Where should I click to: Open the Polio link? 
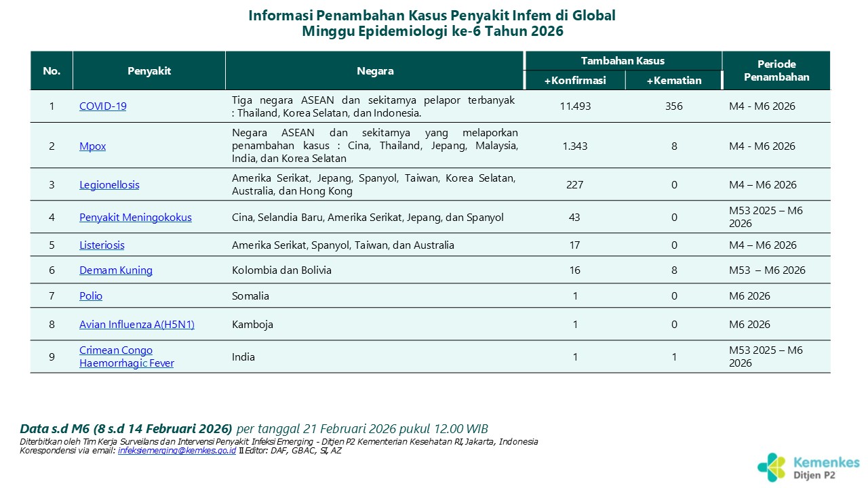91,296
